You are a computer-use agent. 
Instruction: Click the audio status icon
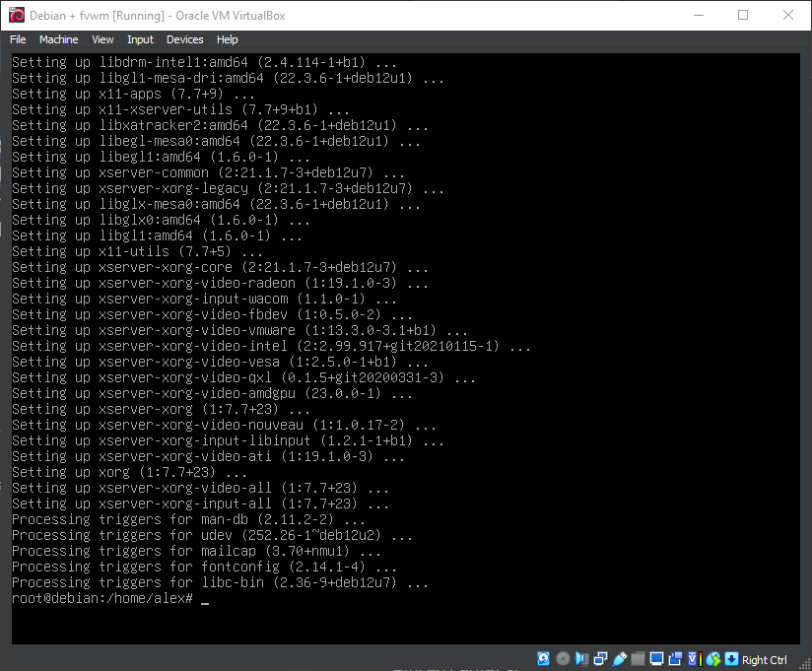[579, 658]
